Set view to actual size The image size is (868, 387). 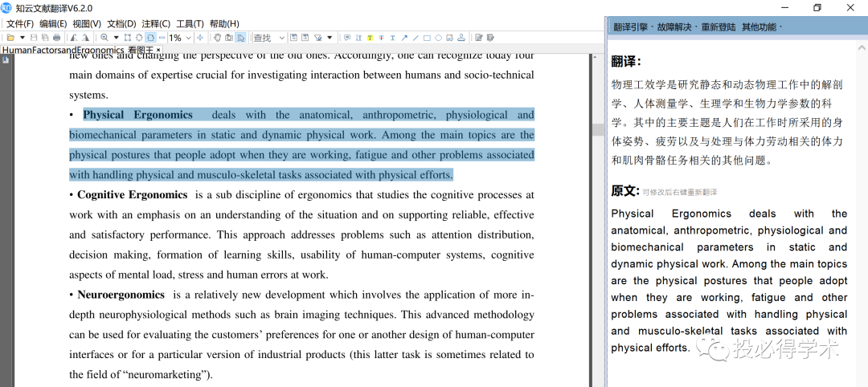pos(127,38)
